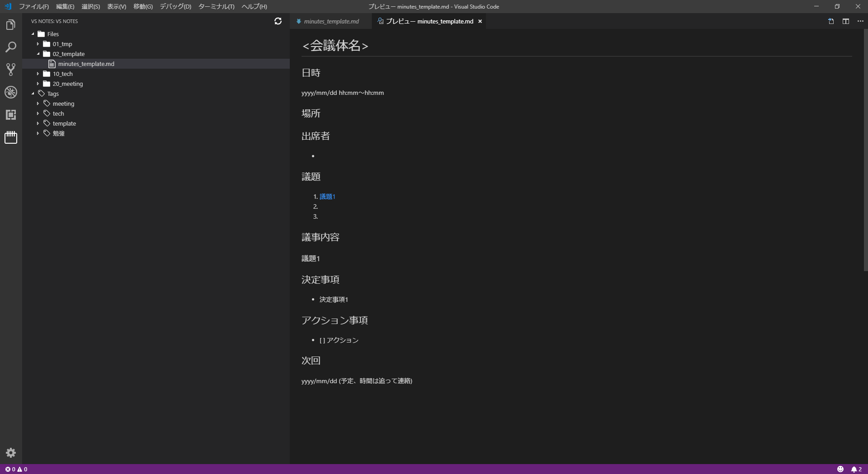Image resolution: width=868 pixels, height=474 pixels.
Task: Open the 編集(E) menu
Action: (65, 6)
